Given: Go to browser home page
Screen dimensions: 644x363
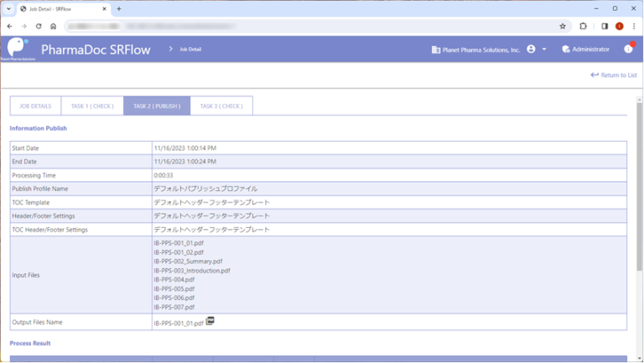Looking at the screenshot, I should [x=54, y=26].
